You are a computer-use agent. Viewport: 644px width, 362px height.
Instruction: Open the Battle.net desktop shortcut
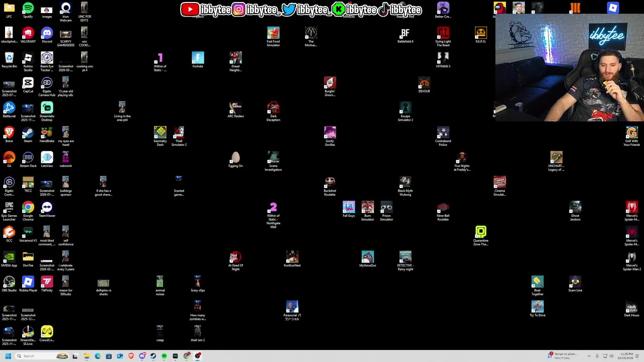tap(9, 111)
